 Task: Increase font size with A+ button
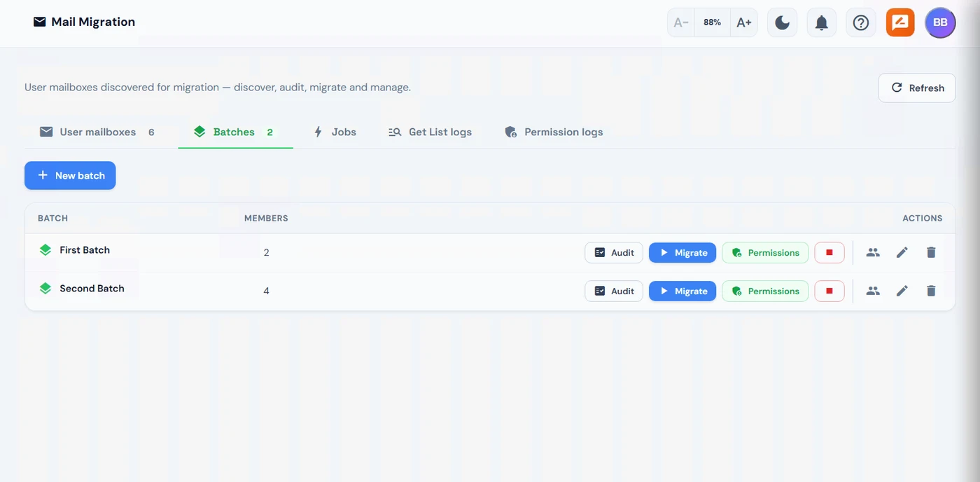pyautogui.click(x=744, y=22)
